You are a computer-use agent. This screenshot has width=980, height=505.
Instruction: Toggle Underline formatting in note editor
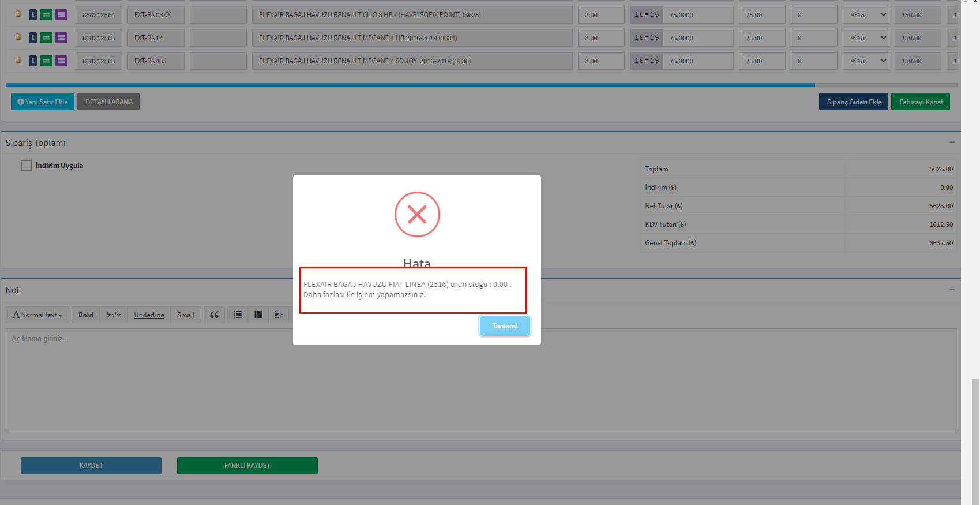click(149, 315)
